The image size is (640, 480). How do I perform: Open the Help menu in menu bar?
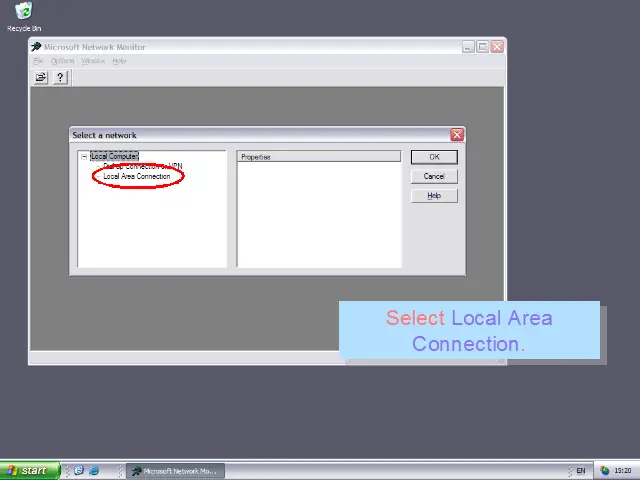pos(119,61)
